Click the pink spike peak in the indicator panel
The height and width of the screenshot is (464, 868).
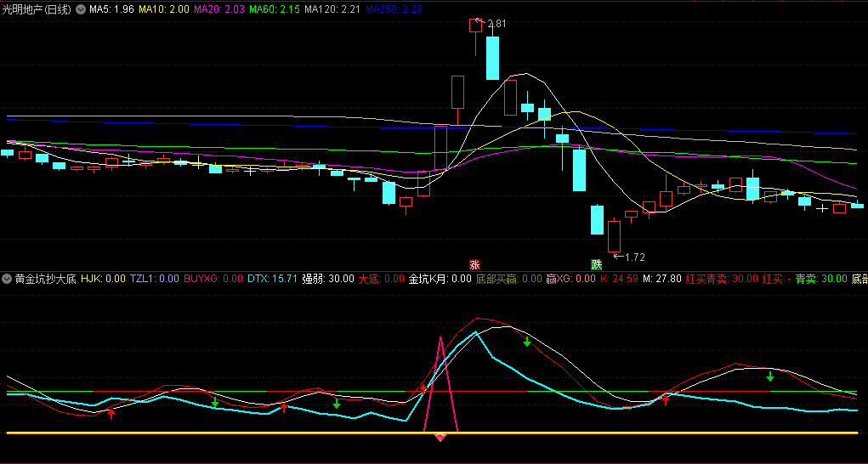click(440, 340)
